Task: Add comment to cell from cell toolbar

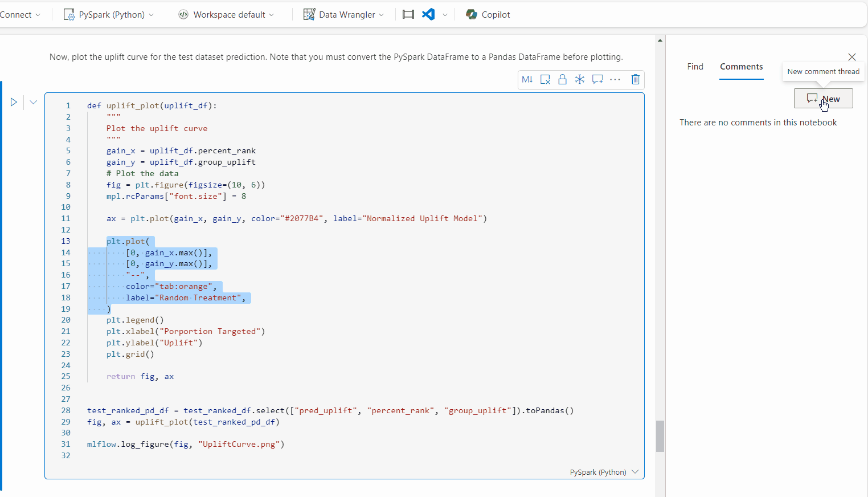Action: 597,79
